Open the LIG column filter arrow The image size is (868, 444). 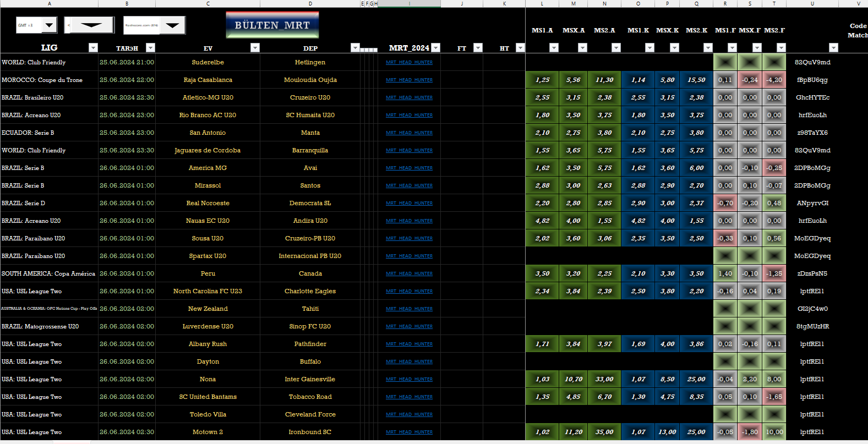[x=93, y=48]
